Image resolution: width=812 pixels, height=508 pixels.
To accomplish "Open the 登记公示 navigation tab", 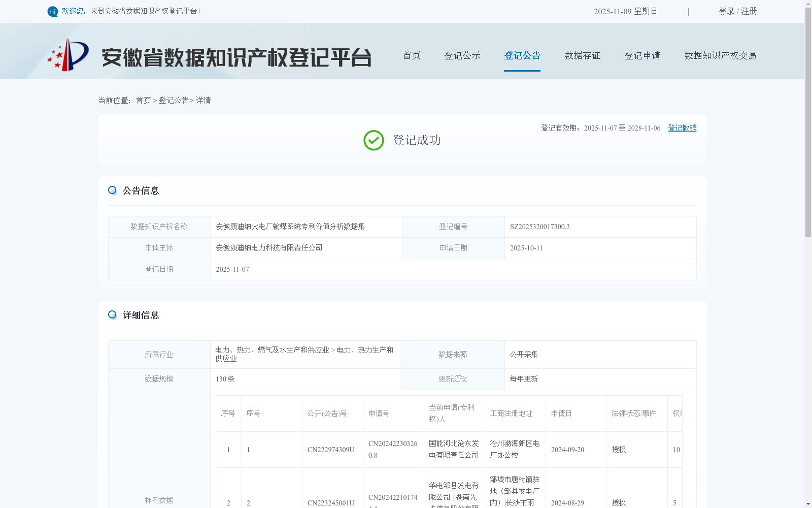I will pyautogui.click(x=462, y=55).
